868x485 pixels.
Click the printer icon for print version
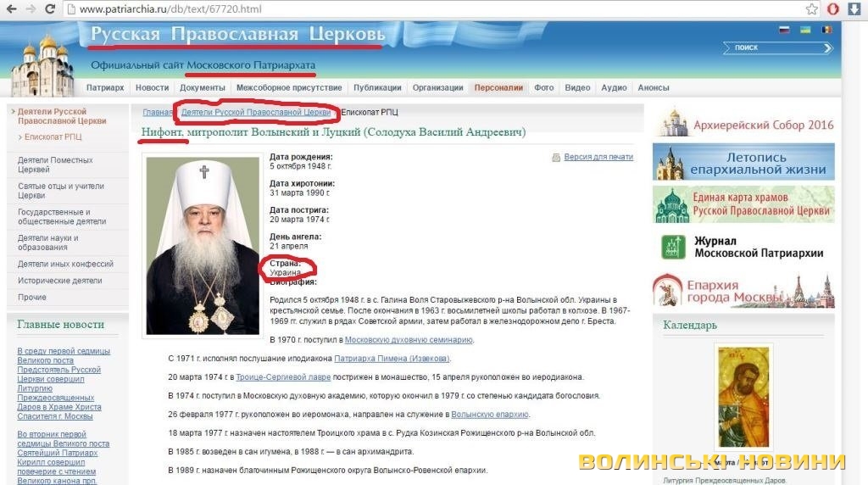click(556, 157)
